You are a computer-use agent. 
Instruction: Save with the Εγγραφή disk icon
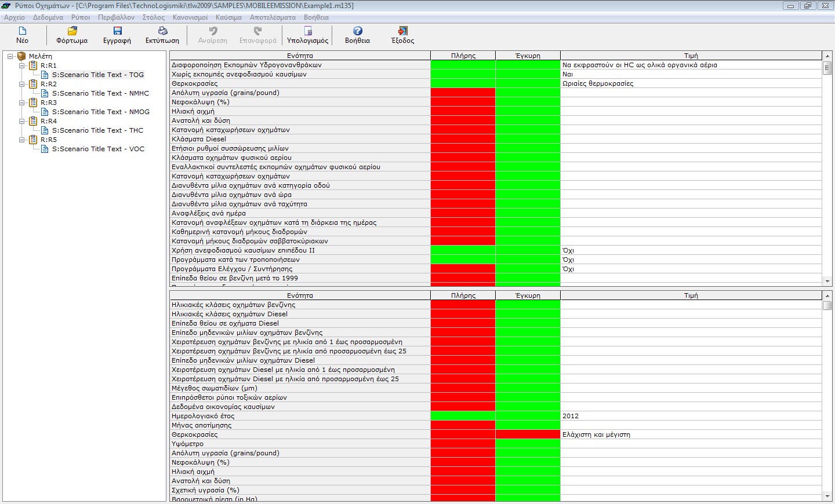(x=117, y=31)
